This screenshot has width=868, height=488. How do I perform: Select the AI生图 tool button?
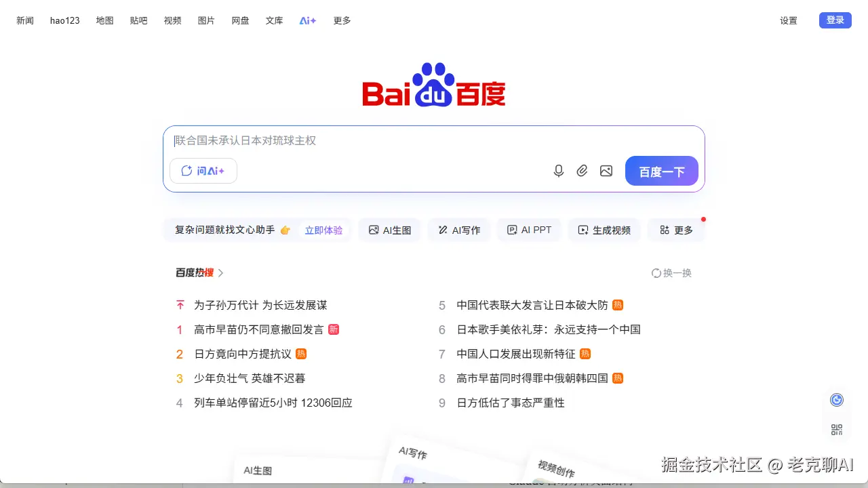(390, 230)
